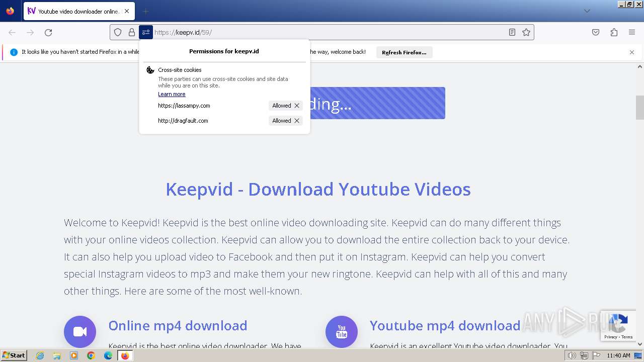Screen dimensions: 644x362
Task: Click the page vertical scrollbar thumb
Action: tap(640, 107)
